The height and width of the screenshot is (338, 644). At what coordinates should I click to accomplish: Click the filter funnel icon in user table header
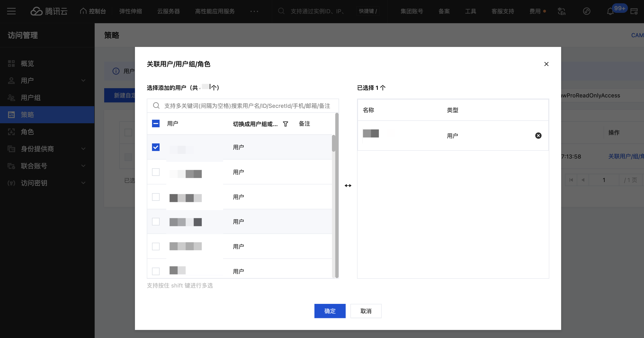click(x=285, y=124)
